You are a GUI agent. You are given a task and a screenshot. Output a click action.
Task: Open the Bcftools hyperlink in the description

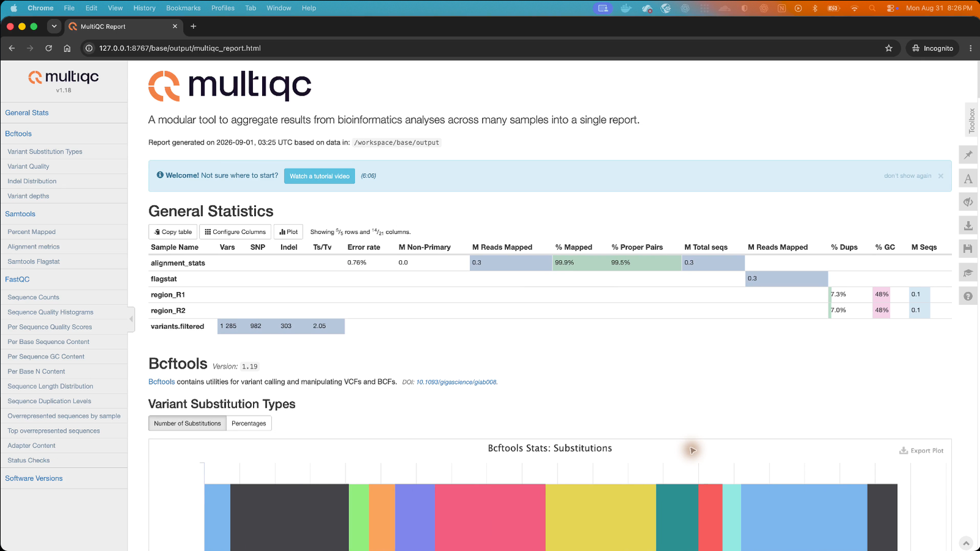(162, 382)
